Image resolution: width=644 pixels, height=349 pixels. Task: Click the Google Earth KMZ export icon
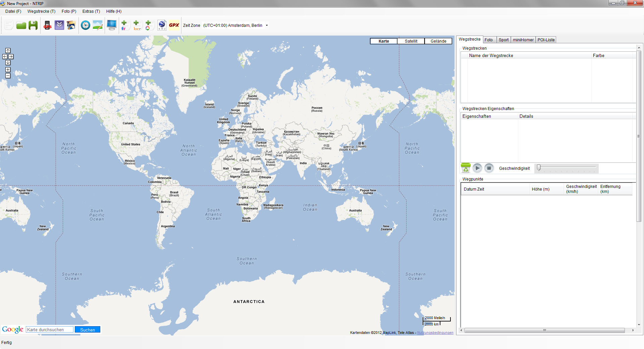pyautogui.click(x=162, y=26)
